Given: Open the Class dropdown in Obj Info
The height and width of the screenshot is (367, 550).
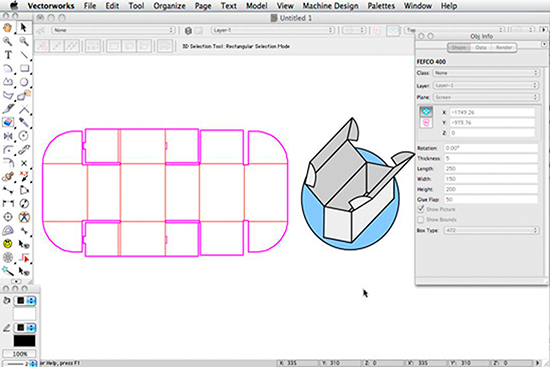Looking at the screenshot, I should pos(486,73).
